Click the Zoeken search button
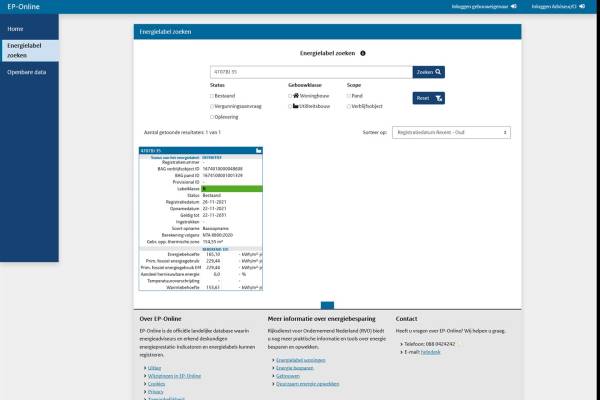Viewport: 600px width, 400px height. 429,72
